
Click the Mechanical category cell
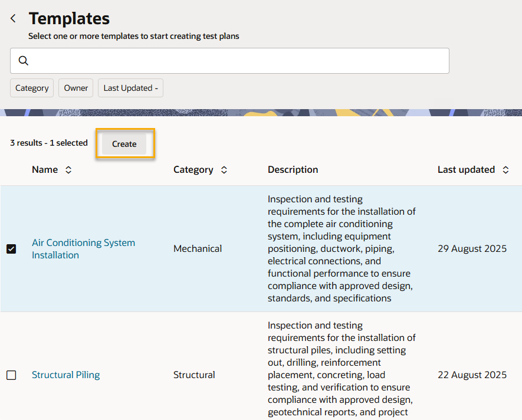pos(198,249)
